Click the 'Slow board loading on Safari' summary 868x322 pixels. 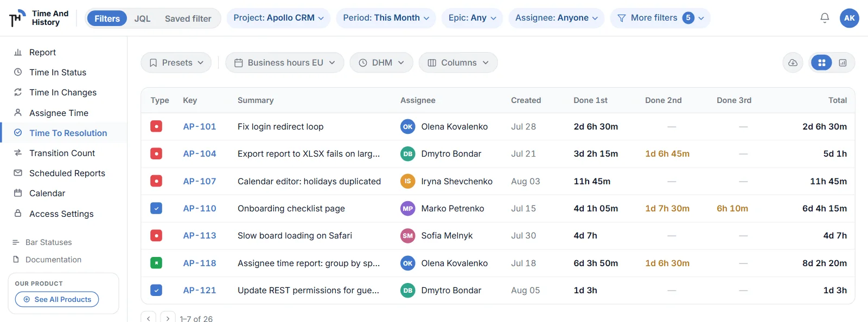pyautogui.click(x=295, y=235)
